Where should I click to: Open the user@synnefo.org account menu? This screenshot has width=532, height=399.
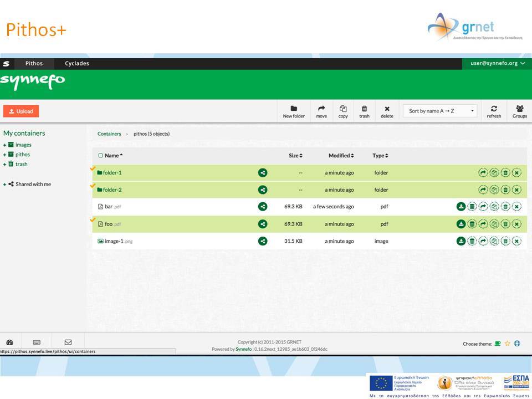497,63
